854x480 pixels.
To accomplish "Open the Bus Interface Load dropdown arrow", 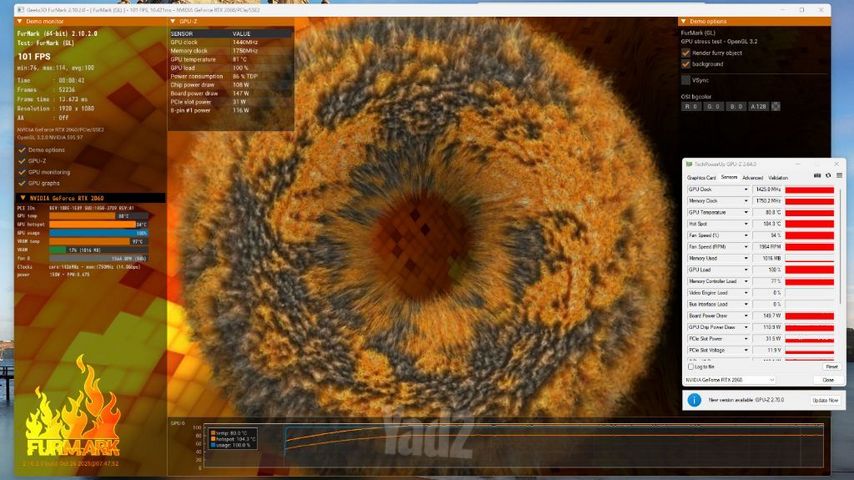I will click(746, 304).
